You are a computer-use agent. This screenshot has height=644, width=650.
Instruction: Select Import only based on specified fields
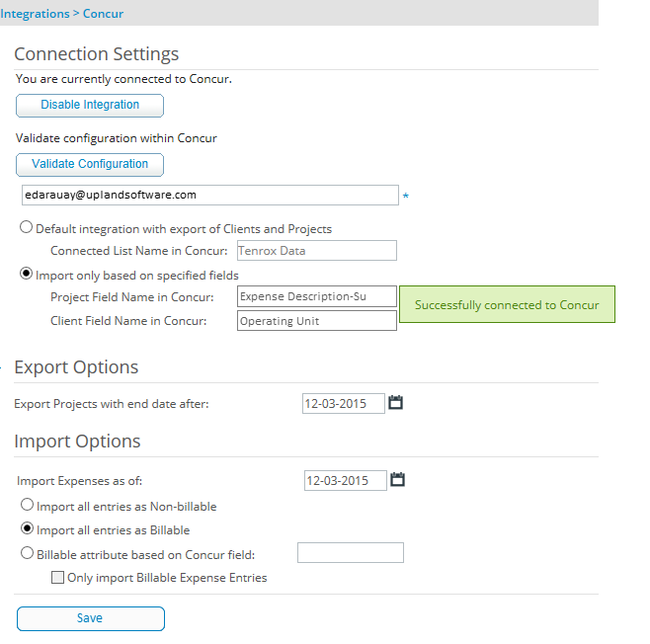26,274
